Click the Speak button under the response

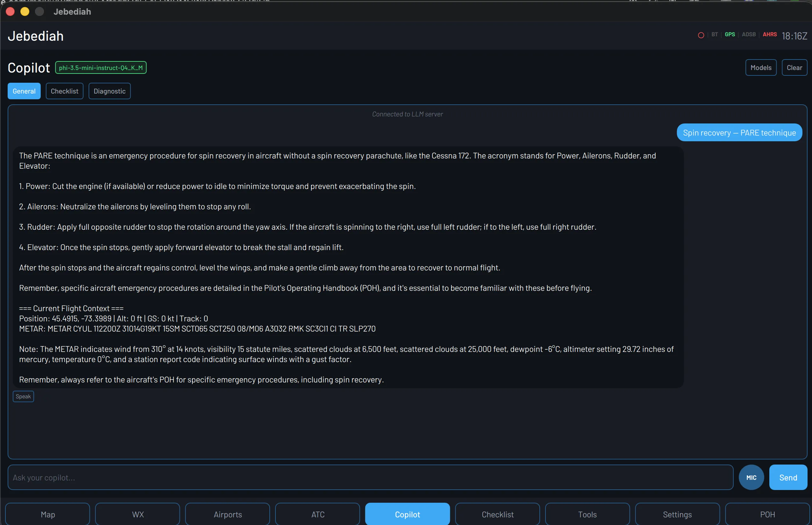[x=23, y=396]
